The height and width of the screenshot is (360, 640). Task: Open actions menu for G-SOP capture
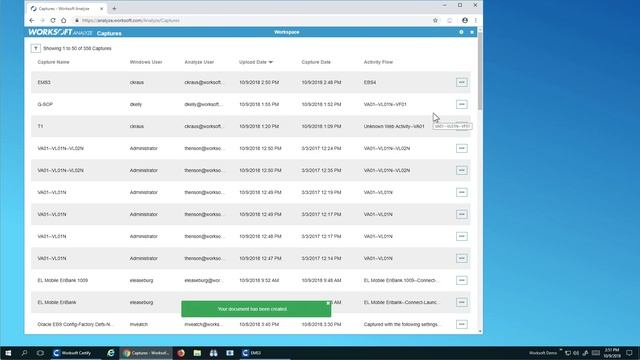pos(462,104)
